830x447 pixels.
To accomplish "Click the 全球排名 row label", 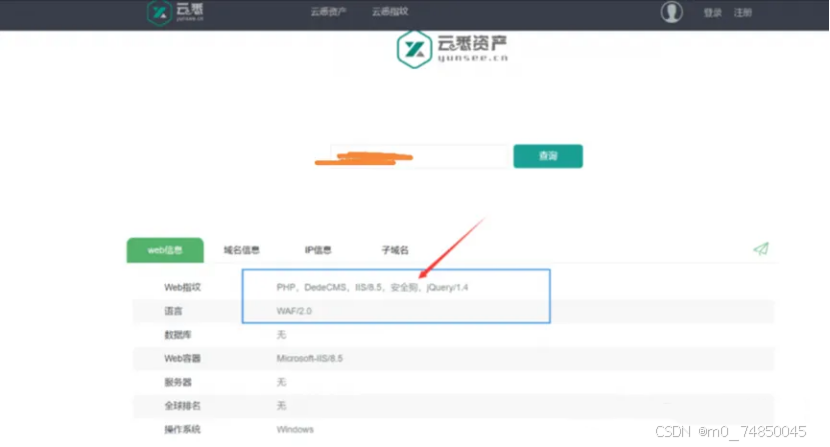I will coord(182,406).
